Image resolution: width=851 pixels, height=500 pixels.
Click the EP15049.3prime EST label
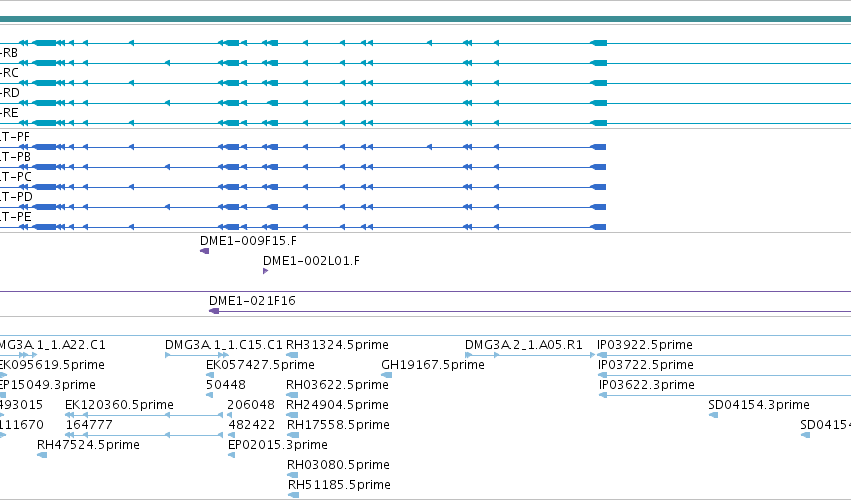[x=48, y=385]
